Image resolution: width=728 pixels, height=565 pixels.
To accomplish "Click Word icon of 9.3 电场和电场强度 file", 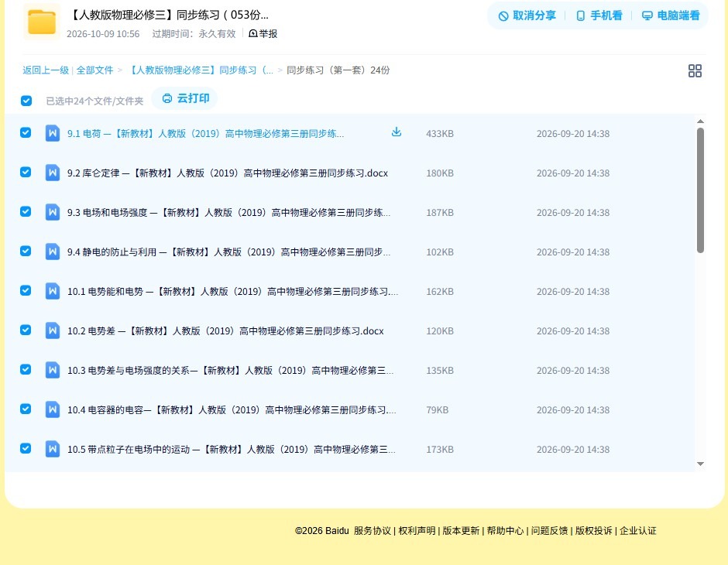I will click(53, 212).
